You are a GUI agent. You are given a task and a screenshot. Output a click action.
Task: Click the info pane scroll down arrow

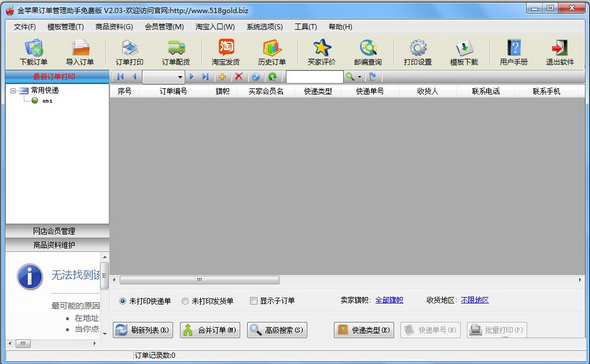click(105, 334)
